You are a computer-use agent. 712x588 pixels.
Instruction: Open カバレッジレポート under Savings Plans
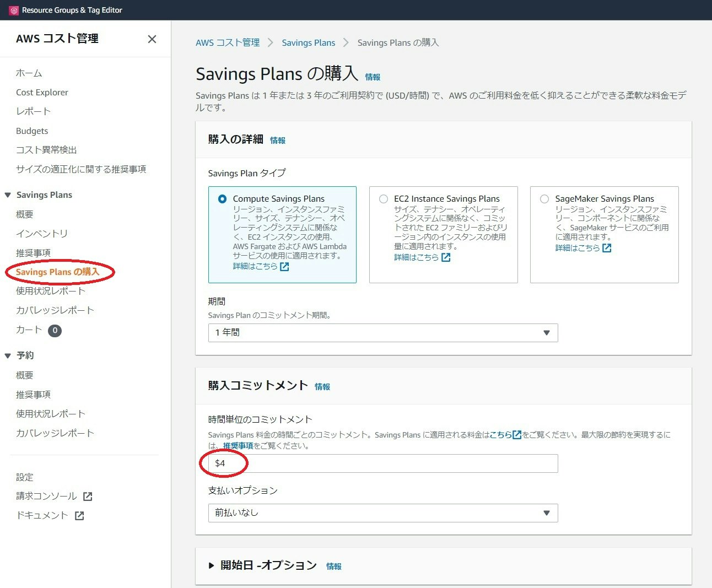click(x=55, y=310)
